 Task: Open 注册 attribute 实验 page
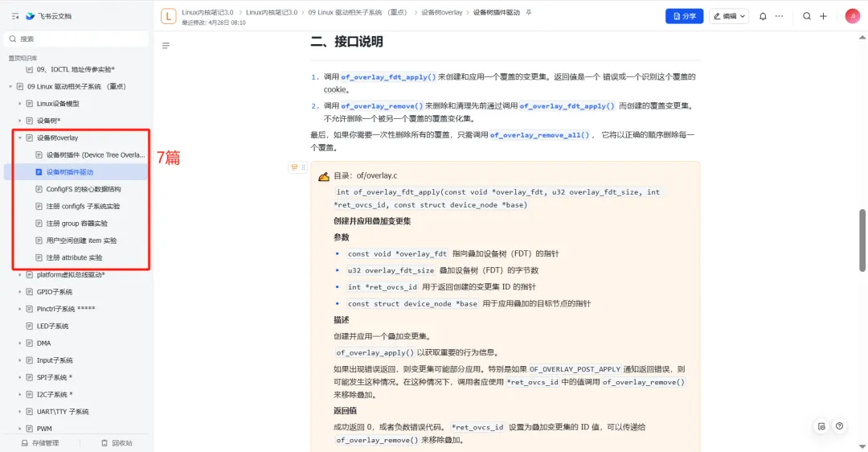coord(74,257)
